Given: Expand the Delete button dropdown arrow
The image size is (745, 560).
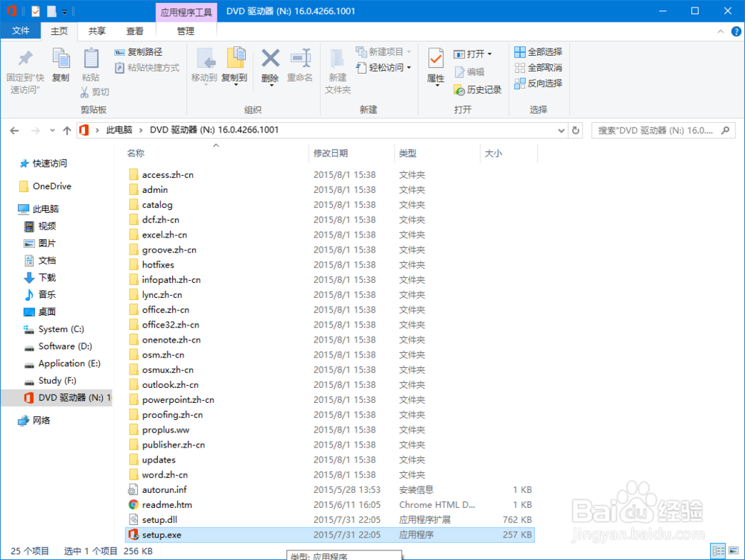Looking at the screenshot, I should (270, 86).
